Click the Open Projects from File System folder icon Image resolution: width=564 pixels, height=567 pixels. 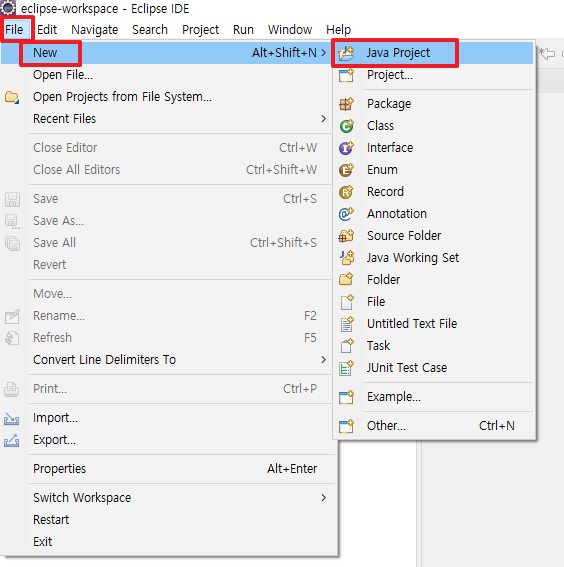[12, 97]
